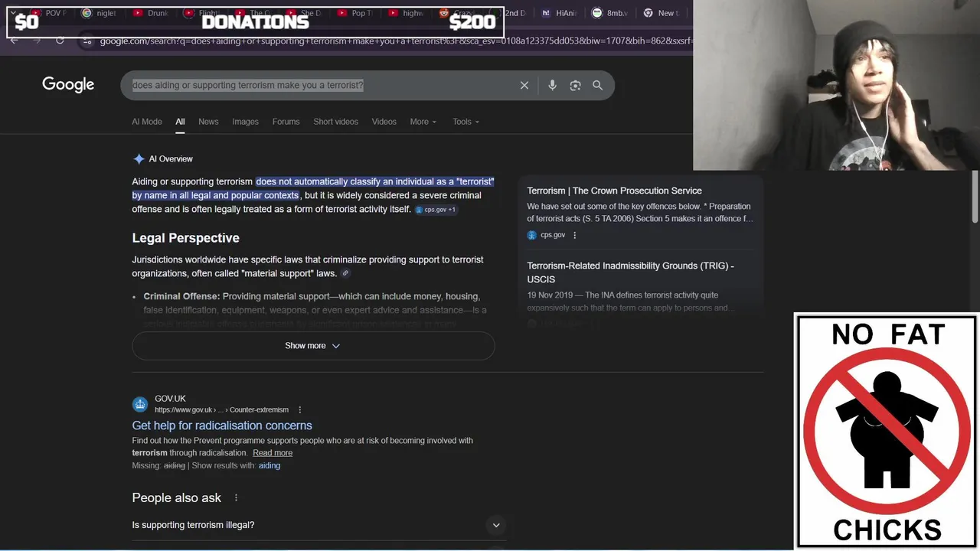Click the People also ask heading
The height and width of the screenshot is (551, 980).
click(176, 497)
